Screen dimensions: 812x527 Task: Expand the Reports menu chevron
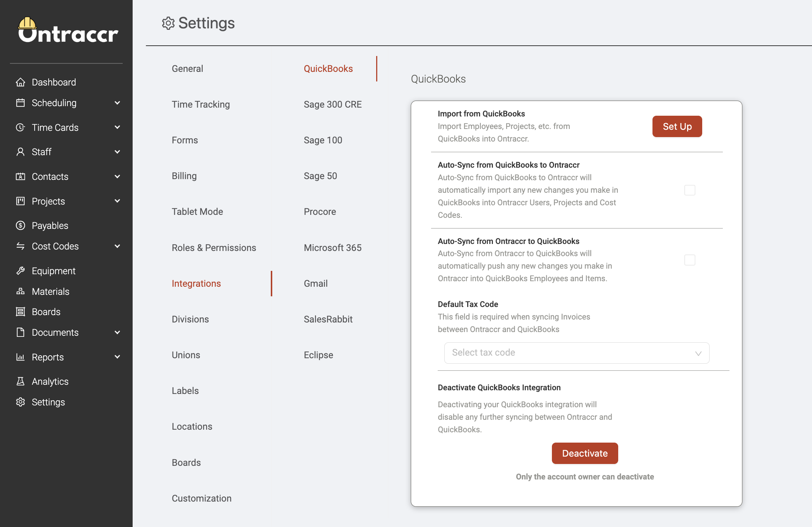click(x=117, y=357)
